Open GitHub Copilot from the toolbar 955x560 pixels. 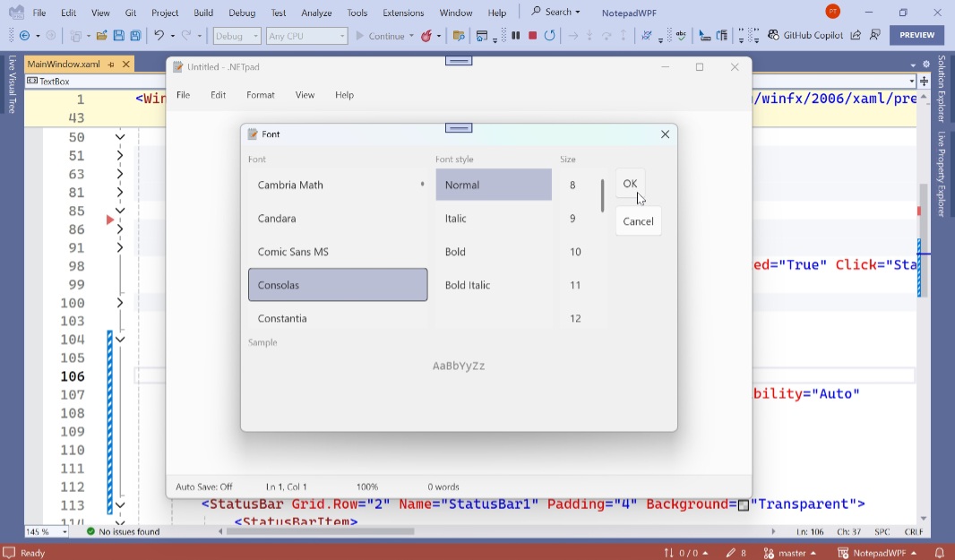(x=805, y=35)
